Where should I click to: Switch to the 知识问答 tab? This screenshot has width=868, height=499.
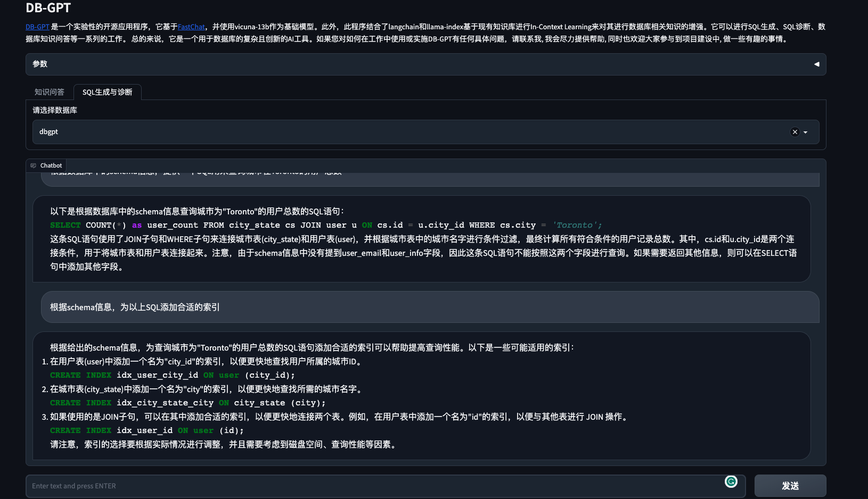pyautogui.click(x=50, y=92)
